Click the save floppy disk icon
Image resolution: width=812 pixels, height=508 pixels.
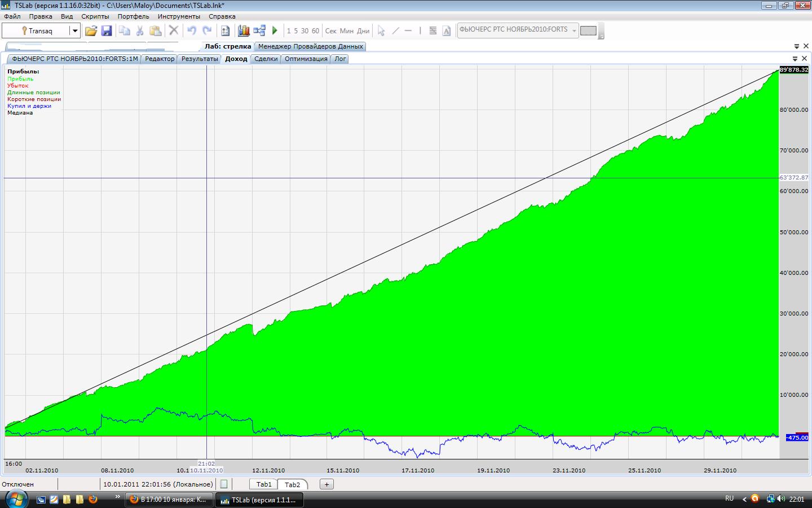pyautogui.click(x=107, y=31)
